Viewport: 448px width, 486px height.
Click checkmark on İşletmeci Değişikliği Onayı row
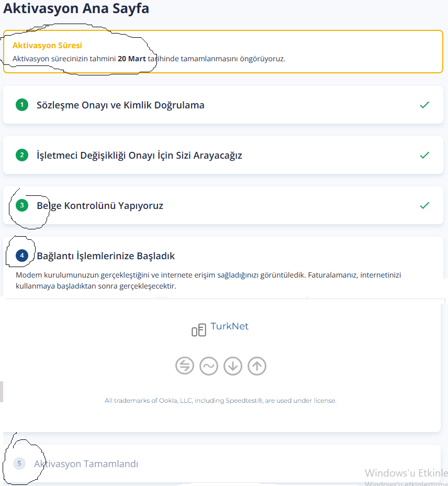tap(424, 155)
